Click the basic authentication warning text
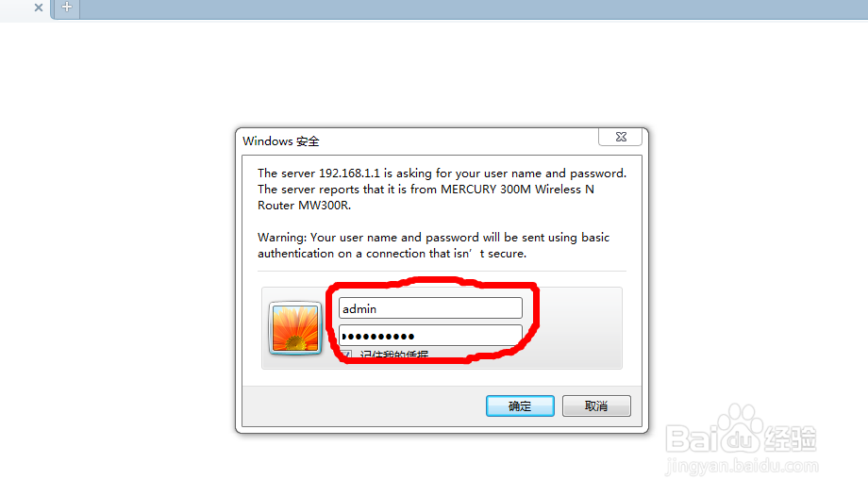Viewport: 868px width, 496px height. [x=433, y=245]
